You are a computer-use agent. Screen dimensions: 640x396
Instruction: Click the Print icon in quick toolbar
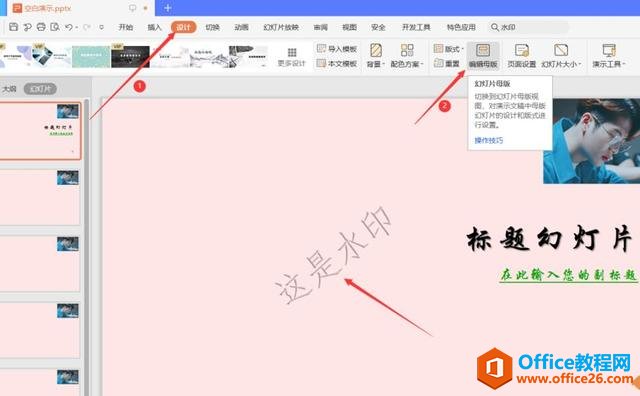tap(41, 27)
